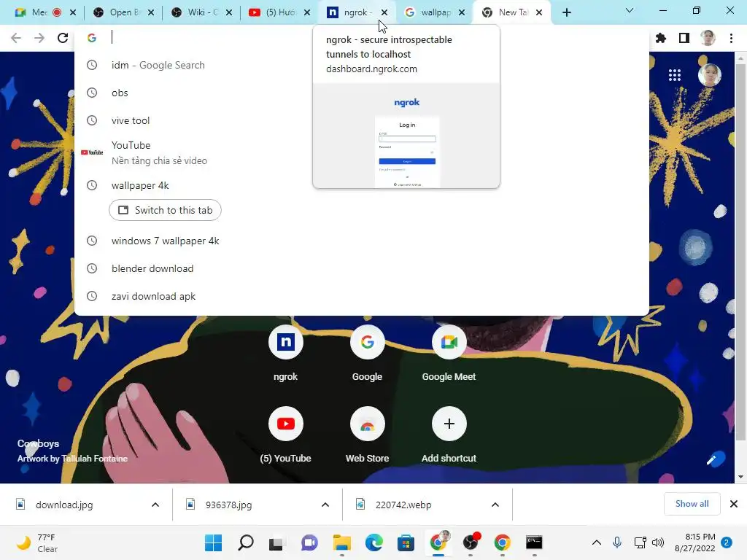Open Microsoft Edge in taskbar
This screenshot has width=747, height=560.
point(374,542)
